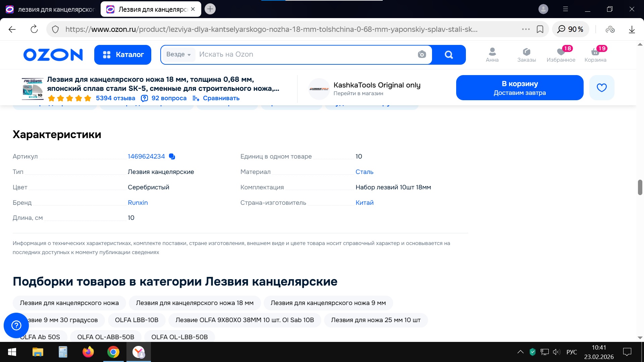This screenshot has width=644, height=362.
Task: Copy the article number with copy icon
Action: (172, 157)
